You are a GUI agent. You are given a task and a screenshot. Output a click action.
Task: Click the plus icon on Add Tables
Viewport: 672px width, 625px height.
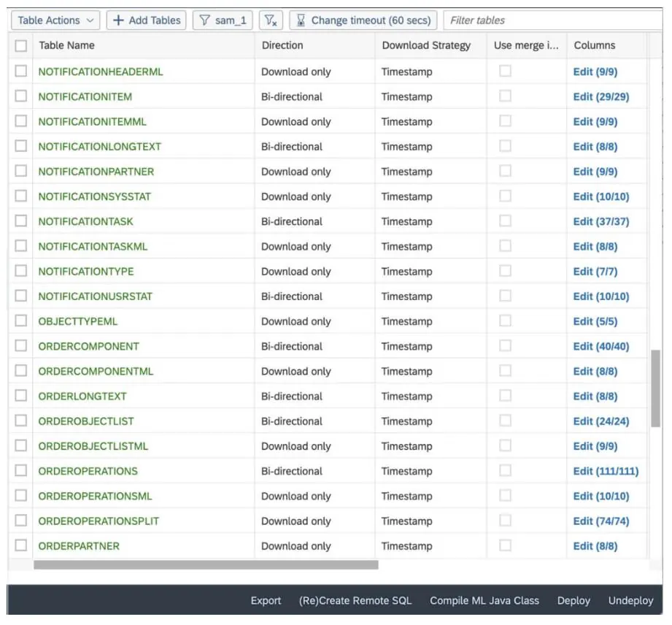coord(118,20)
